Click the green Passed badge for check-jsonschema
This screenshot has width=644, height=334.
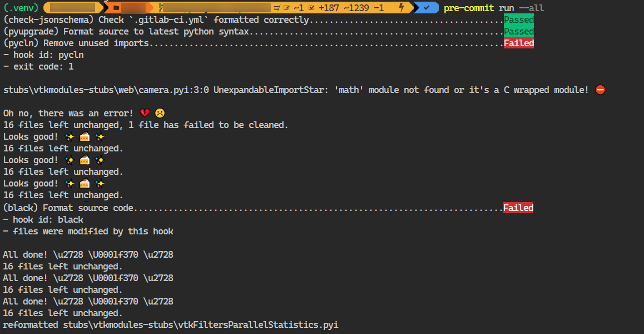(518, 20)
